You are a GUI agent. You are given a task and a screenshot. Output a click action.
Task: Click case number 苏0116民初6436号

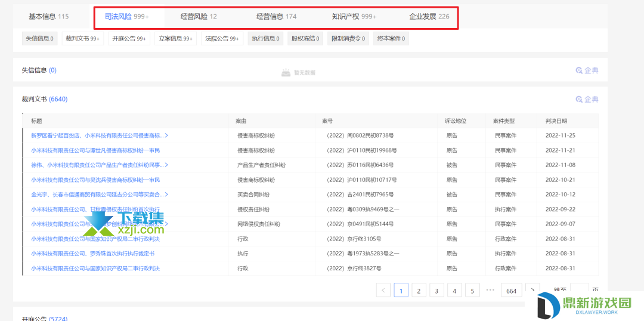(360, 165)
